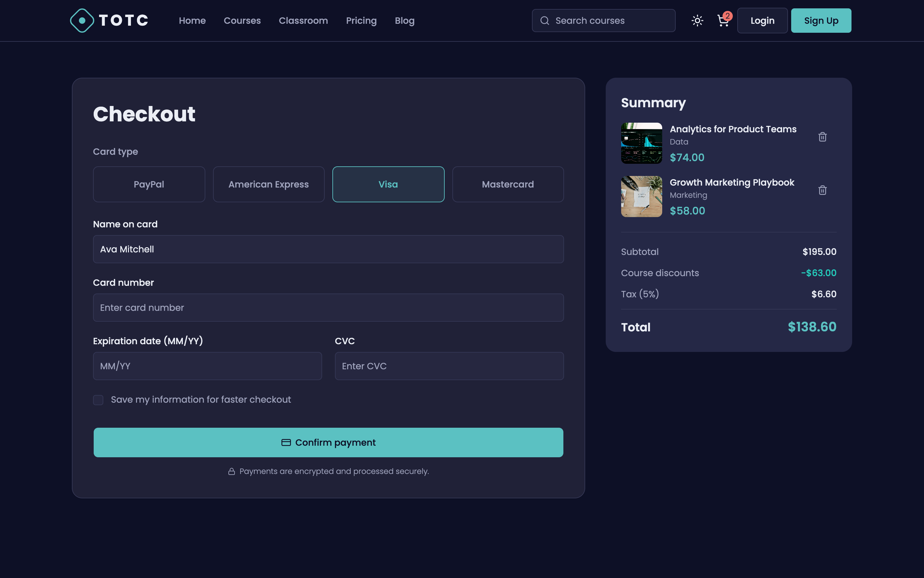Click the Name on card field
Image resolution: width=924 pixels, height=578 pixels.
pyautogui.click(x=328, y=249)
